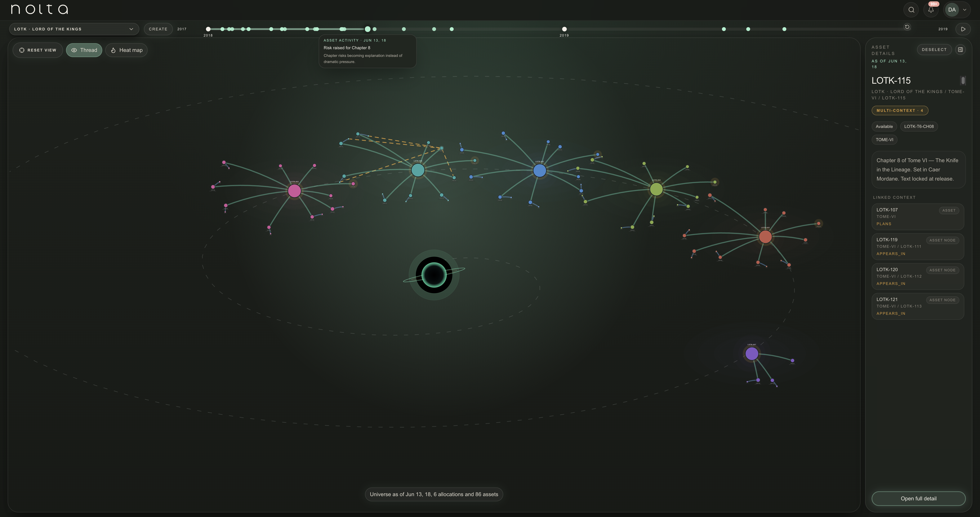Select the enlarged Jun 13 timeline marker

[367, 29]
